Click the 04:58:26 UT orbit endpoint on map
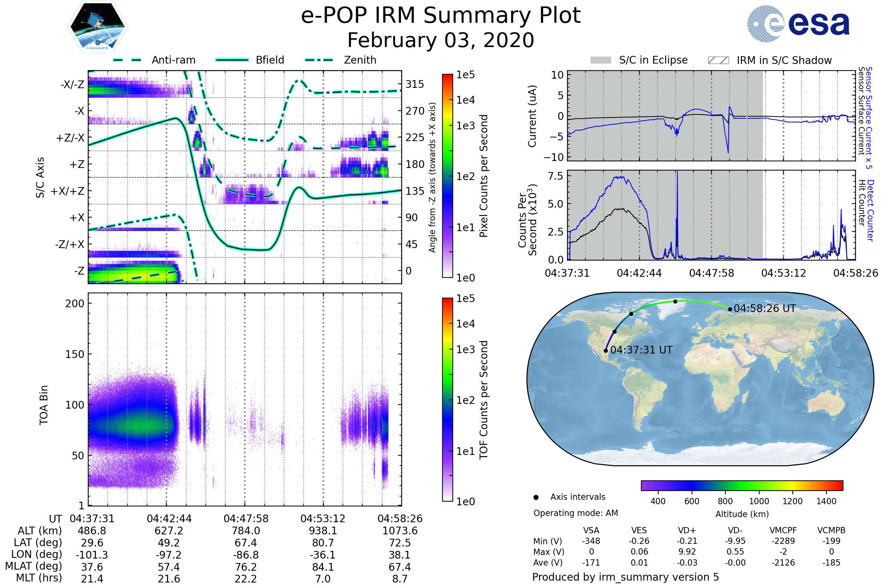This screenshot has height=588, width=882. click(730, 309)
